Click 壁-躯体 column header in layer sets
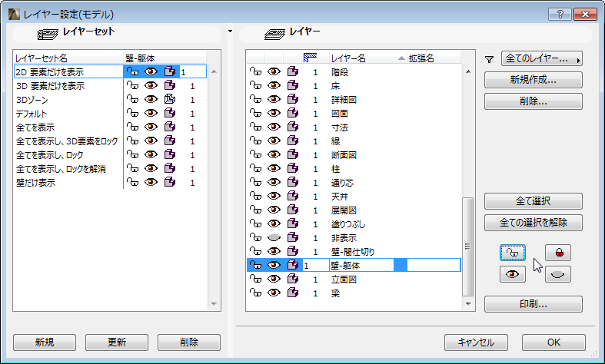Viewport: 605px width, 364px height. pyautogui.click(x=165, y=58)
